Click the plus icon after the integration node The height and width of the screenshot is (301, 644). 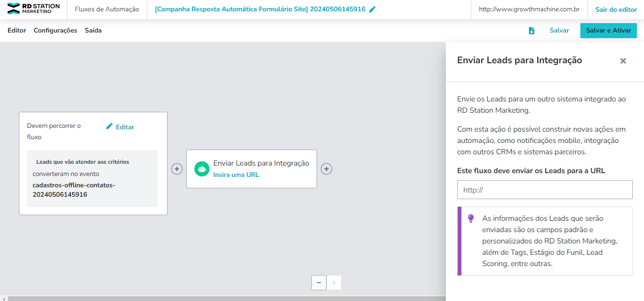326,169
